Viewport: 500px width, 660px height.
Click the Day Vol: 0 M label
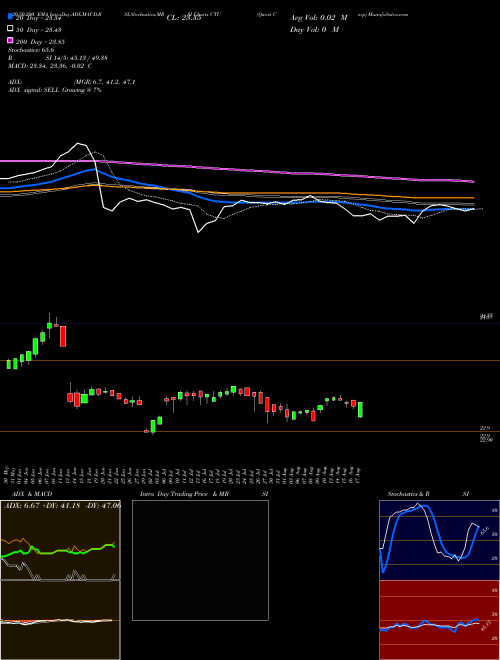[314, 29]
